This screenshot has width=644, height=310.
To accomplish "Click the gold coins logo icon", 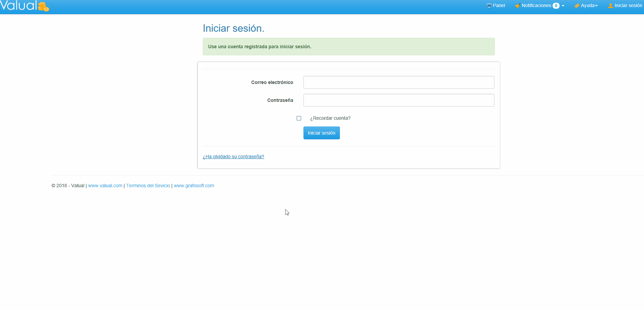I will pyautogui.click(x=43, y=6).
